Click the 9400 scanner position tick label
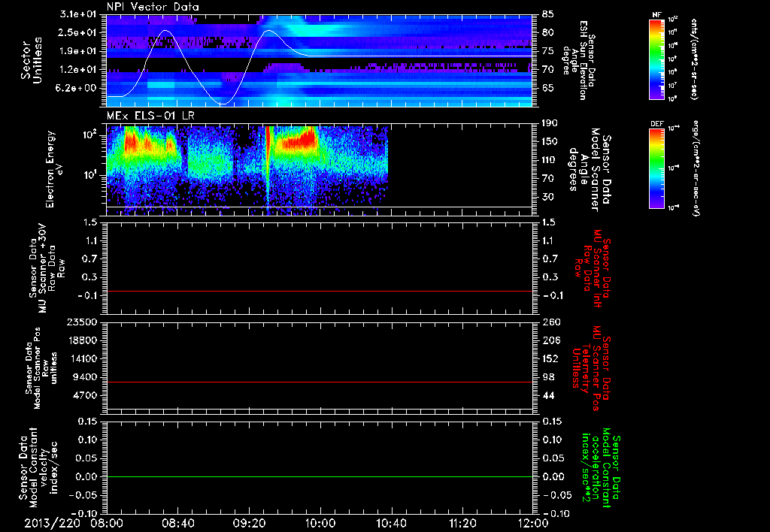This screenshot has width=770, height=532. (x=86, y=377)
